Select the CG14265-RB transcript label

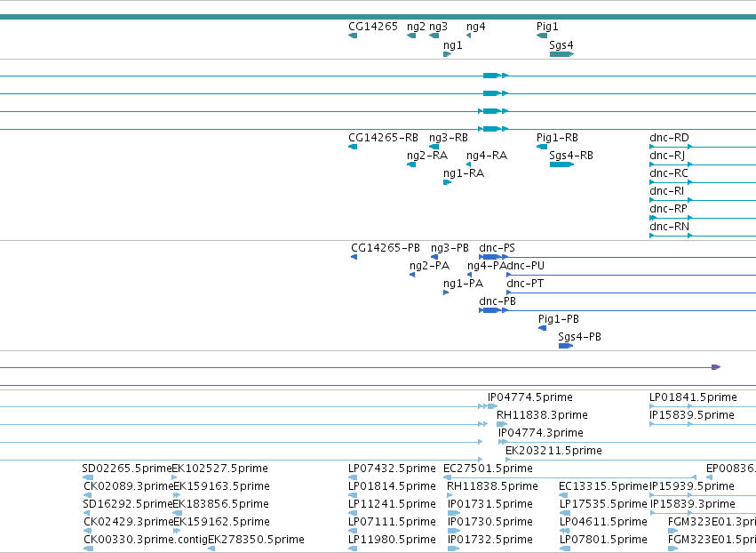point(383,138)
